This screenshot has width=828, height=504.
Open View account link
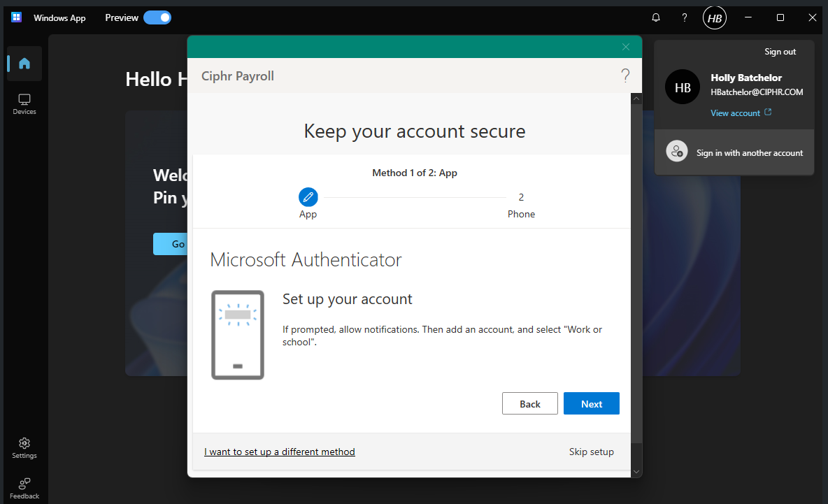click(741, 113)
